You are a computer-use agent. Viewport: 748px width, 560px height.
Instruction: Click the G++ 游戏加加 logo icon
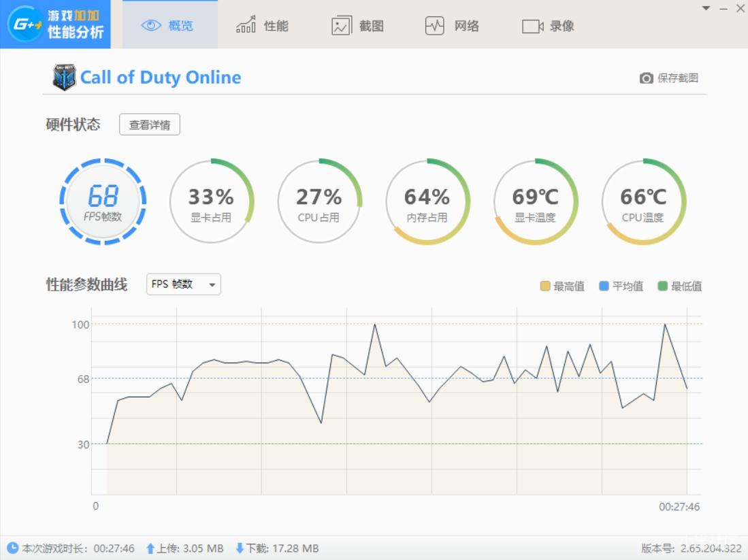[x=25, y=23]
